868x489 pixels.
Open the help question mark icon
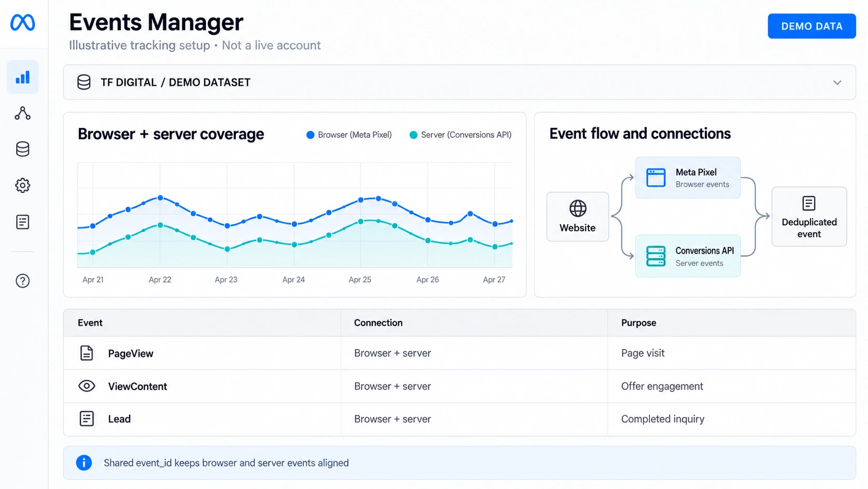coord(23,281)
